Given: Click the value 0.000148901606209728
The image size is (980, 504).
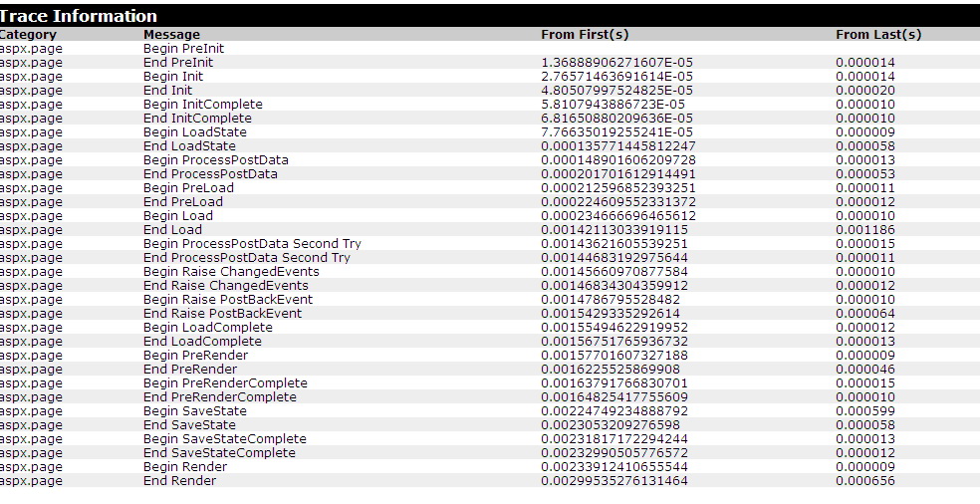Looking at the screenshot, I should point(618,160).
